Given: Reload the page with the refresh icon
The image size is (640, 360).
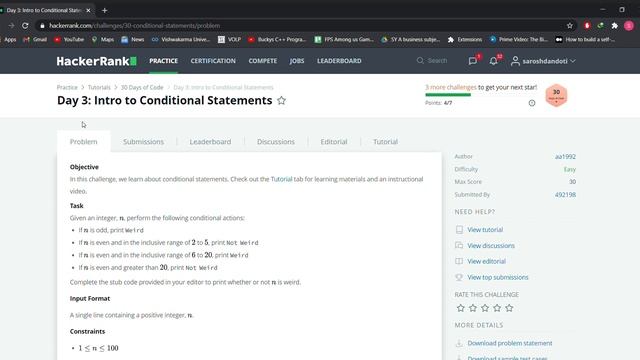Looking at the screenshot, I should pyautogui.click(x=25, y=26).
